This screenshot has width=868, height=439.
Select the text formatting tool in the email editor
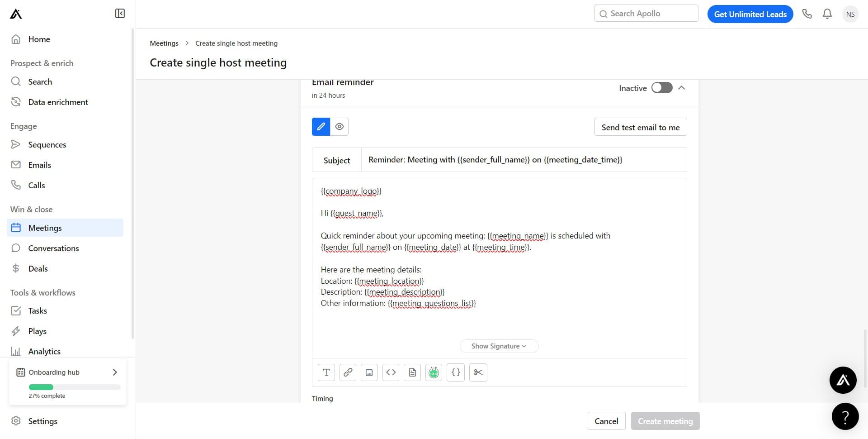[326, 372]
